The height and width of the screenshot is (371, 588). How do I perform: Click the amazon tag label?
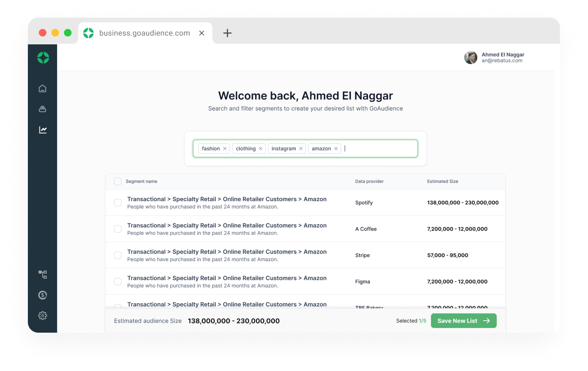[321, 148]
